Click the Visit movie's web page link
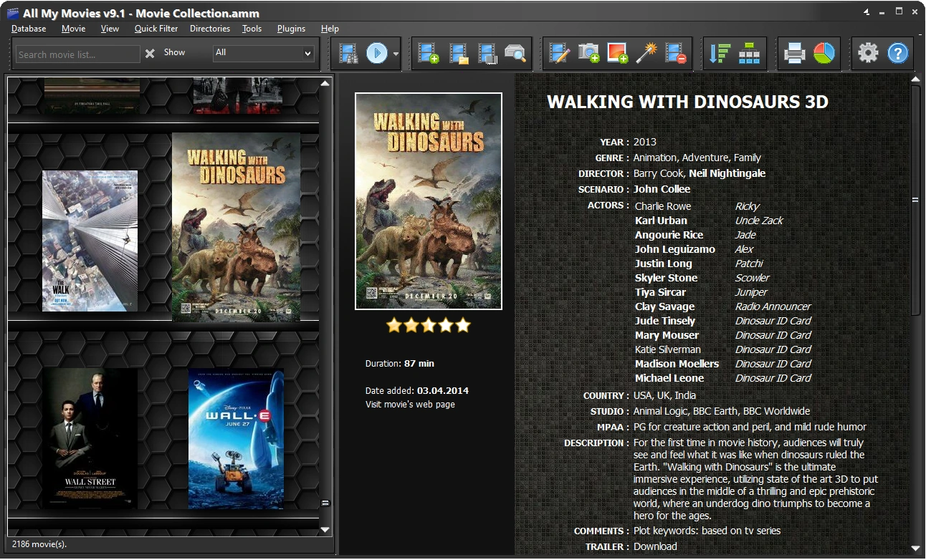Image resolution: width=926 pixels, height=560 pixels. [x=410, y=405]
